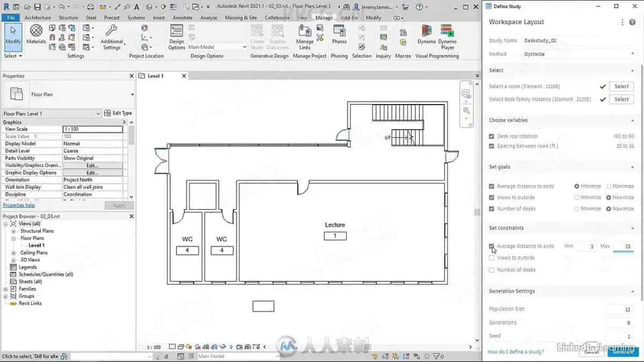Open the Materials browser
This screenshot has height=362, width=644.
point(36,34)
